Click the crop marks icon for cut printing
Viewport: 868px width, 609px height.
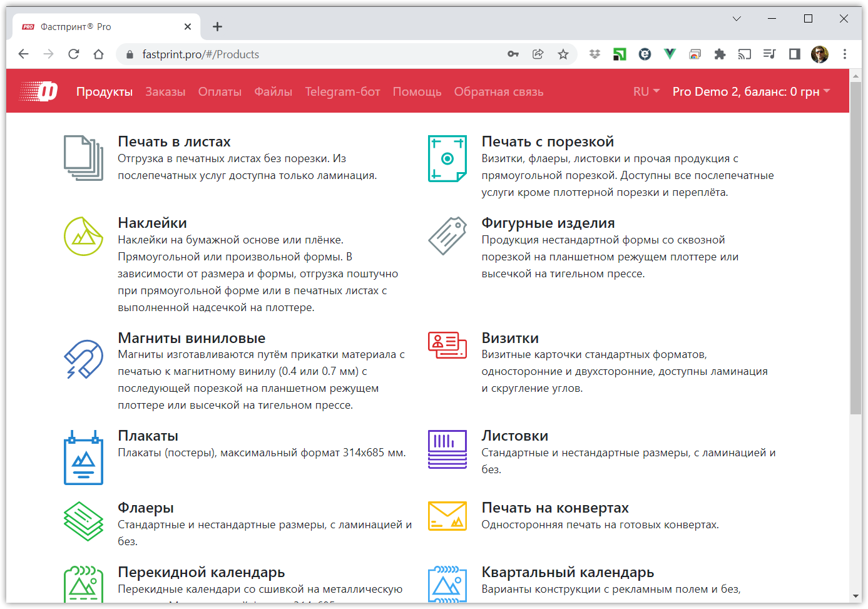pyautogui.click(x=447, y=158)
